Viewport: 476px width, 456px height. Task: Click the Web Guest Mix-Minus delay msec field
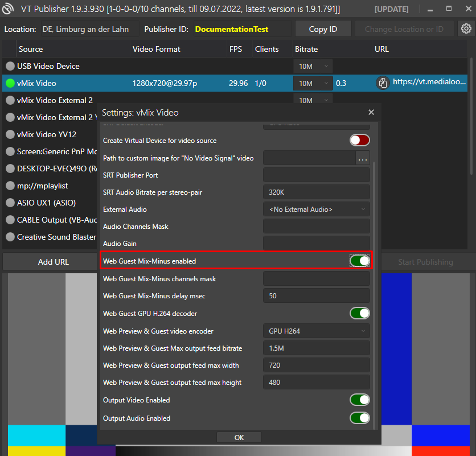coord(316,296)
